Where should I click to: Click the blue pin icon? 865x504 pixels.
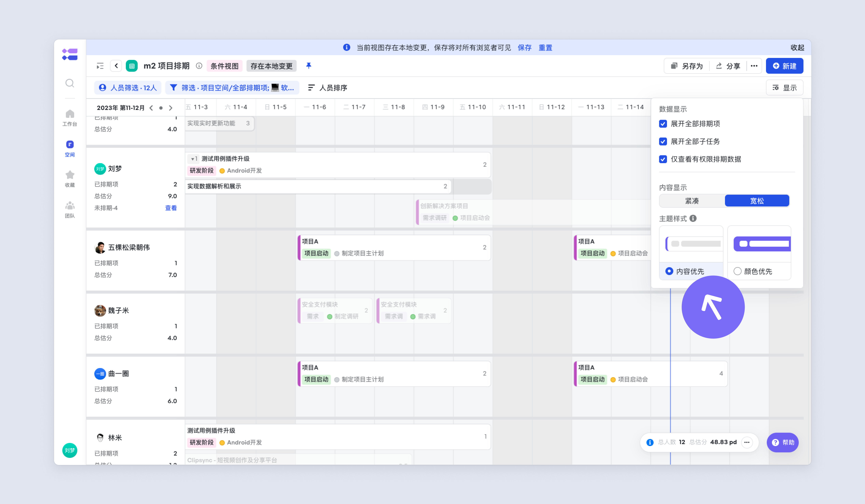[x=309, y=65]
